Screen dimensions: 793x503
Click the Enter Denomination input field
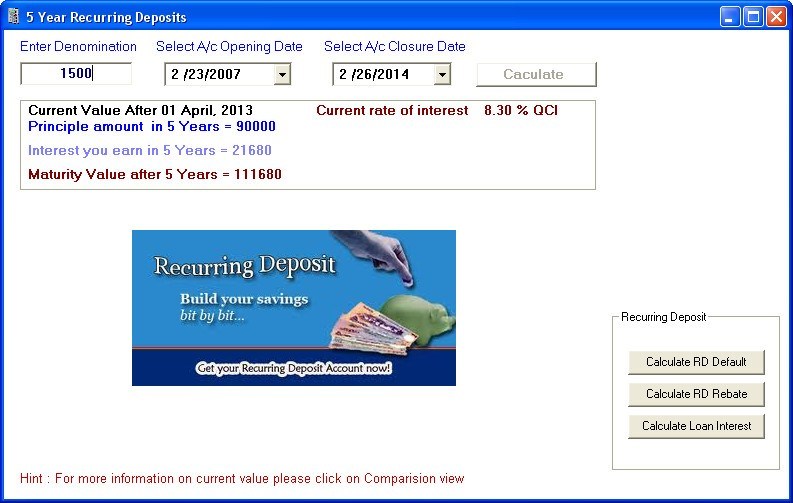click(x=76, y=74)
